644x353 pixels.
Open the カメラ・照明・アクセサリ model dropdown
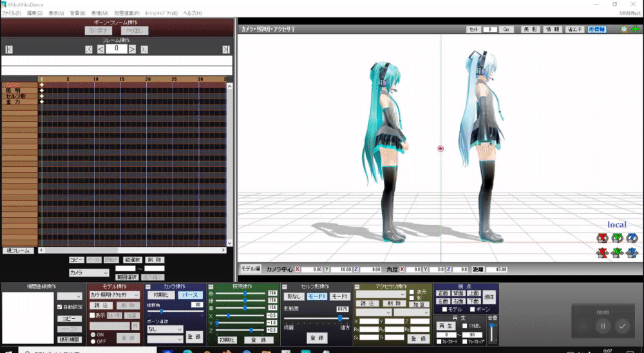pyautogui.click(x=114, y=295)
